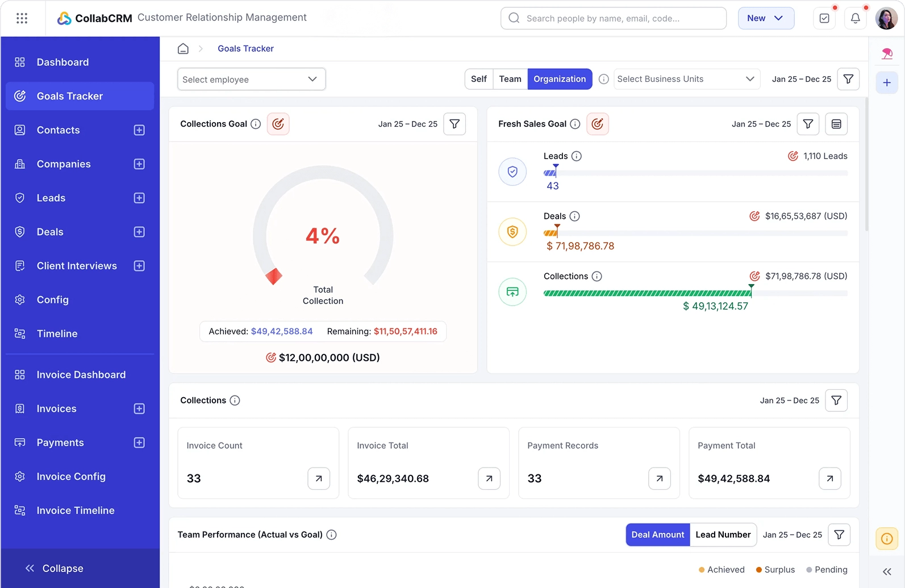Open the Select employee dropdown
The height and width of the screenshot is (588, 905).
pyautogui.click(x=252, y=79)
